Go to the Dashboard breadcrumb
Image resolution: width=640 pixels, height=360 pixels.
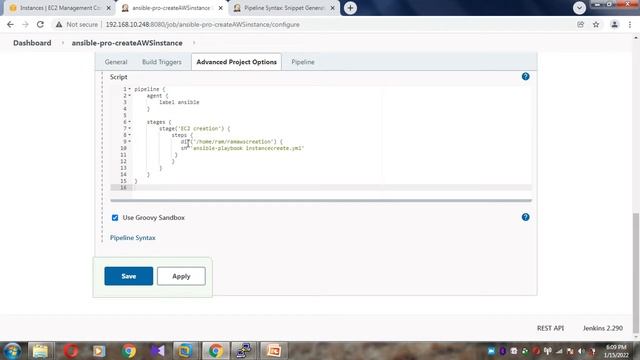[32, 43]
